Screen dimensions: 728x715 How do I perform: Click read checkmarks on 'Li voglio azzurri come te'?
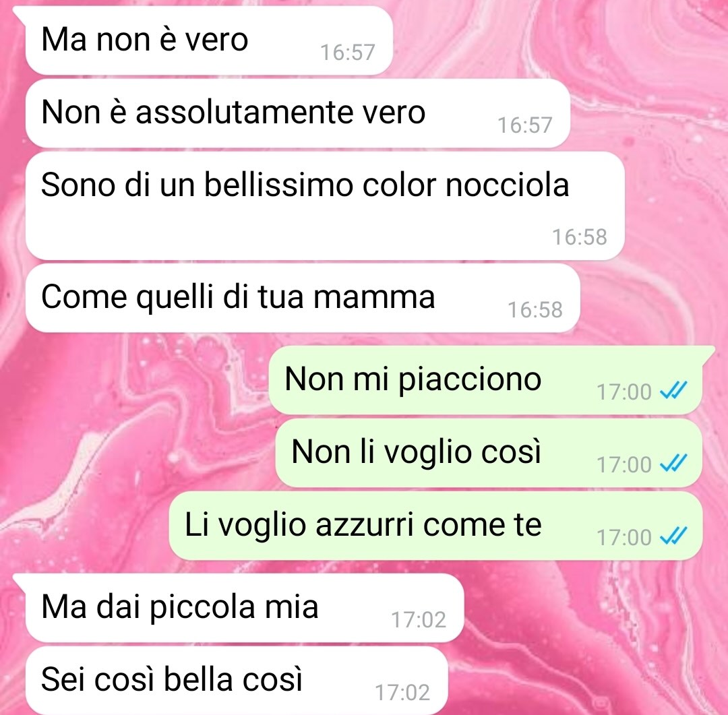coord(673,536)
